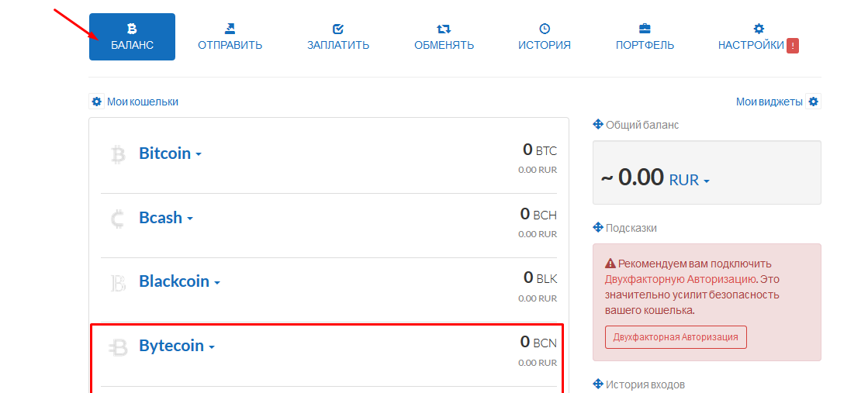Go to the Отправить tab

click(x=230, y=36)
